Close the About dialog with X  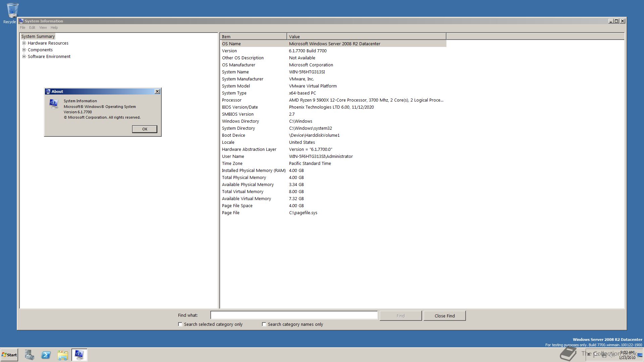[x=157, y=91]
